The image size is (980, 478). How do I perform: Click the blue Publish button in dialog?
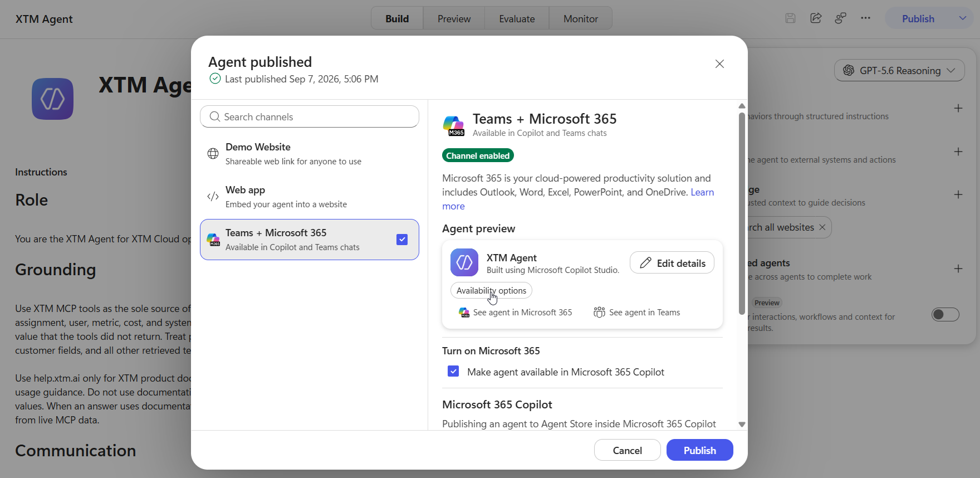pyautogui.click(x=700, y=450)
